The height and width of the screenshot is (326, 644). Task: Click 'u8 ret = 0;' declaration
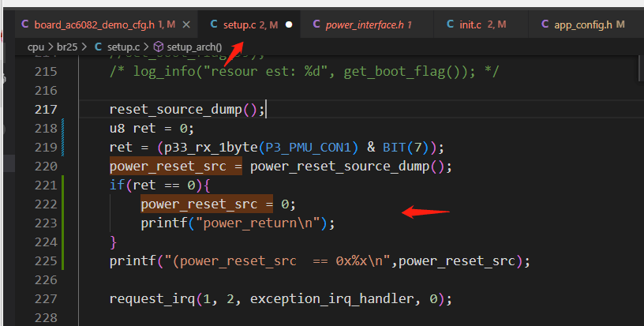(x=152, y=129)
